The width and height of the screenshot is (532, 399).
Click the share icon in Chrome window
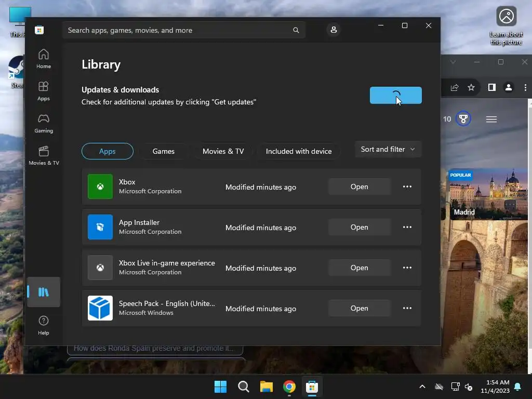tap(455, 87)
